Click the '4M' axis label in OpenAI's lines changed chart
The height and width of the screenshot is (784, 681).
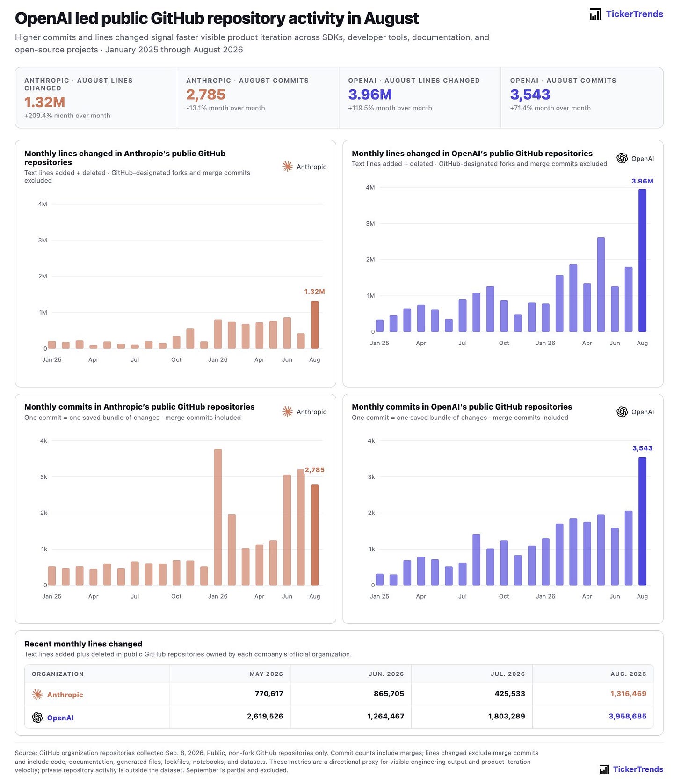tap(370, 187)
